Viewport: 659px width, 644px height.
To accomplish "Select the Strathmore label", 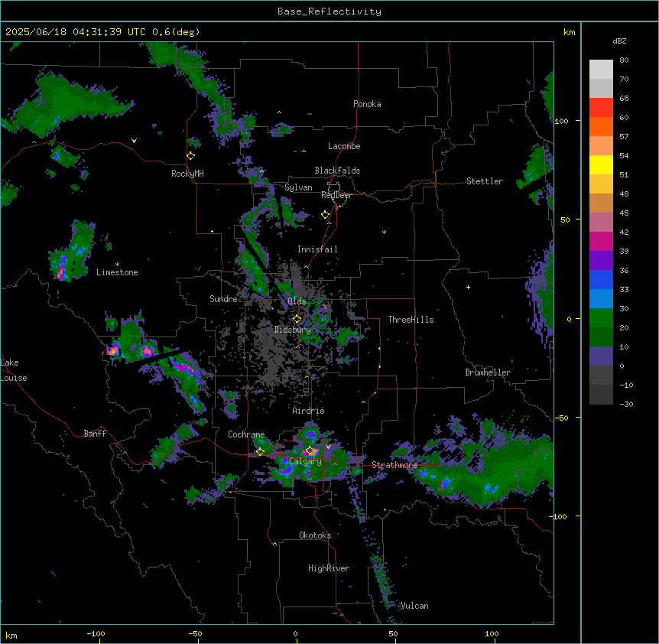I will pyautogui.click(x=394, y=465).
